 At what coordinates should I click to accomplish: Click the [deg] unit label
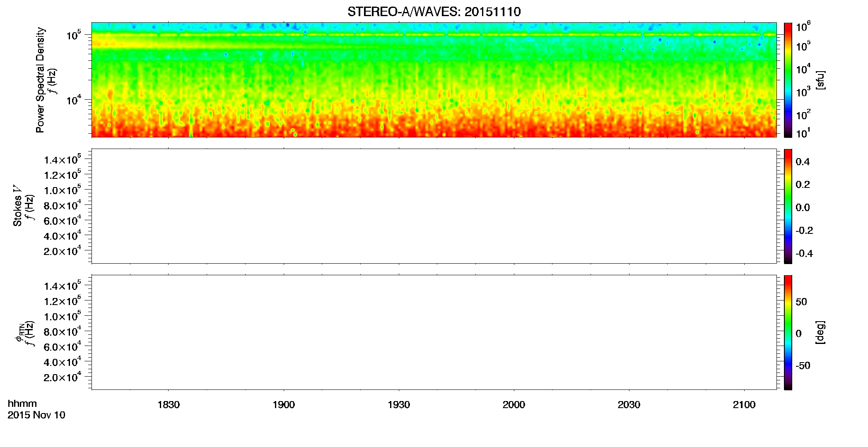[x=820, y=332]
